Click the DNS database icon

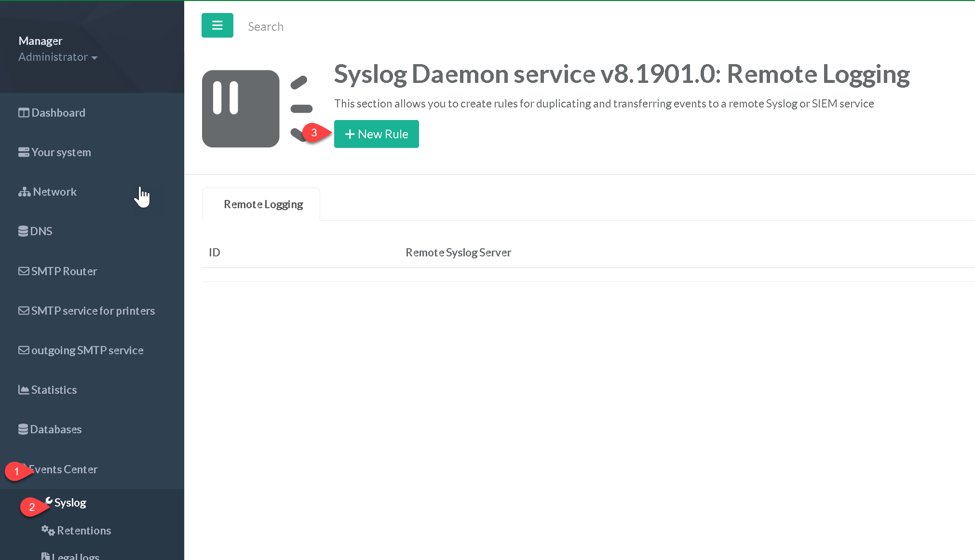23,231
